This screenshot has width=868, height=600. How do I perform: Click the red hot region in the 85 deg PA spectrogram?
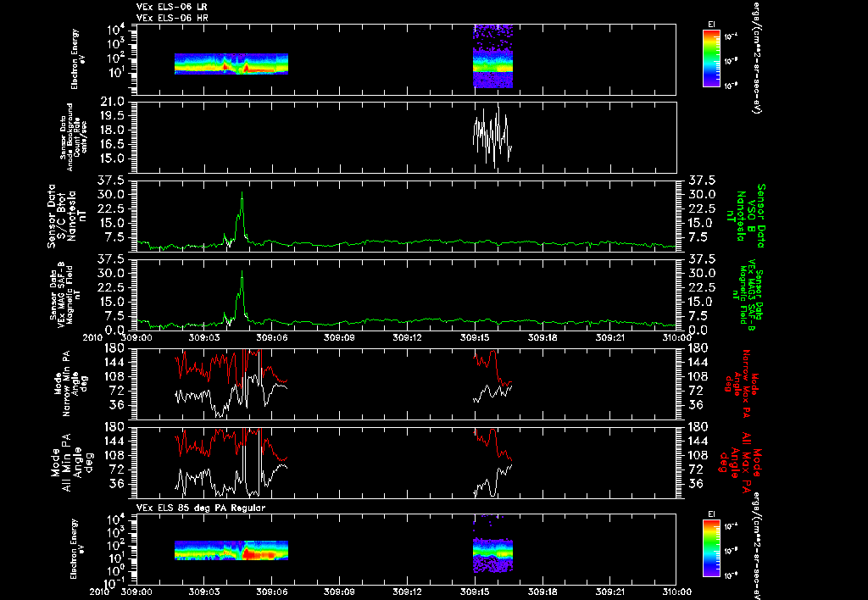tap(259, 553)
